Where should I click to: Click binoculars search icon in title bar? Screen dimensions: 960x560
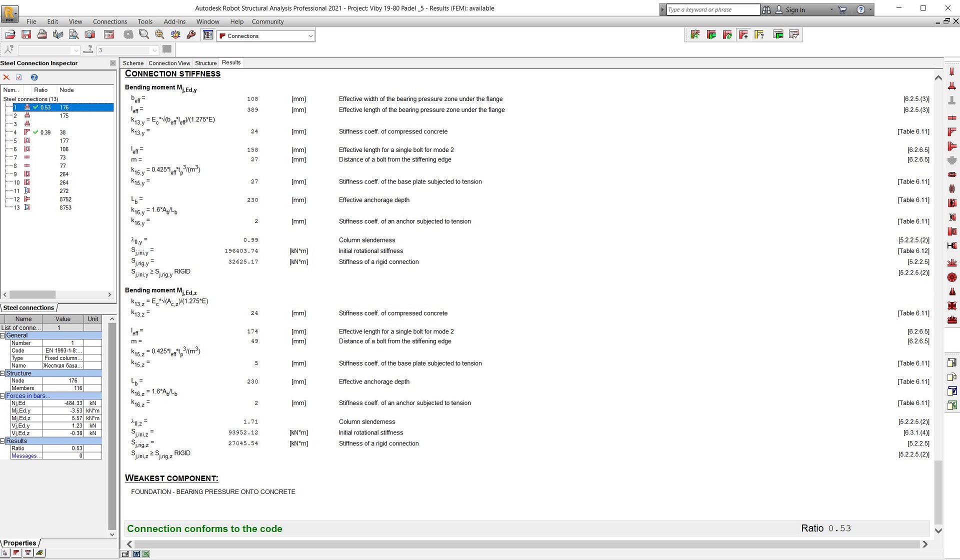(x=766, y=9)
